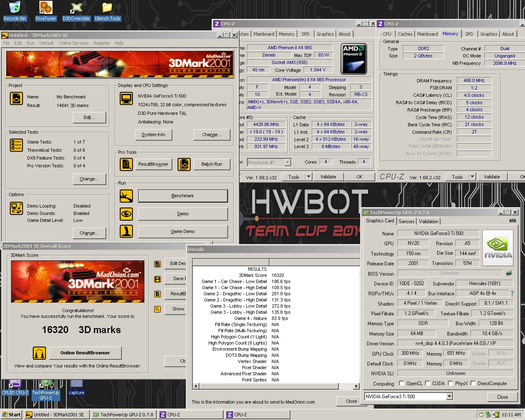Toggle the DirectCompute checkbox in GPU-Z

tap(473, 383)
